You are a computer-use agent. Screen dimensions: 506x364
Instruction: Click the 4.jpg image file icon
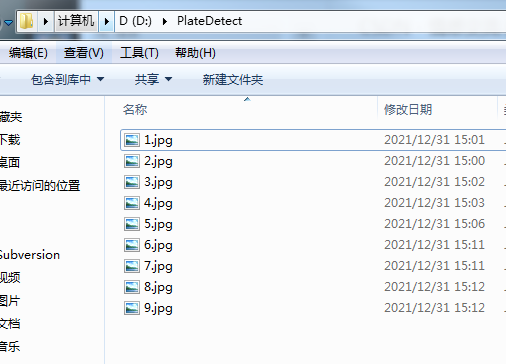pyautogui.click(x=132, y=203)
